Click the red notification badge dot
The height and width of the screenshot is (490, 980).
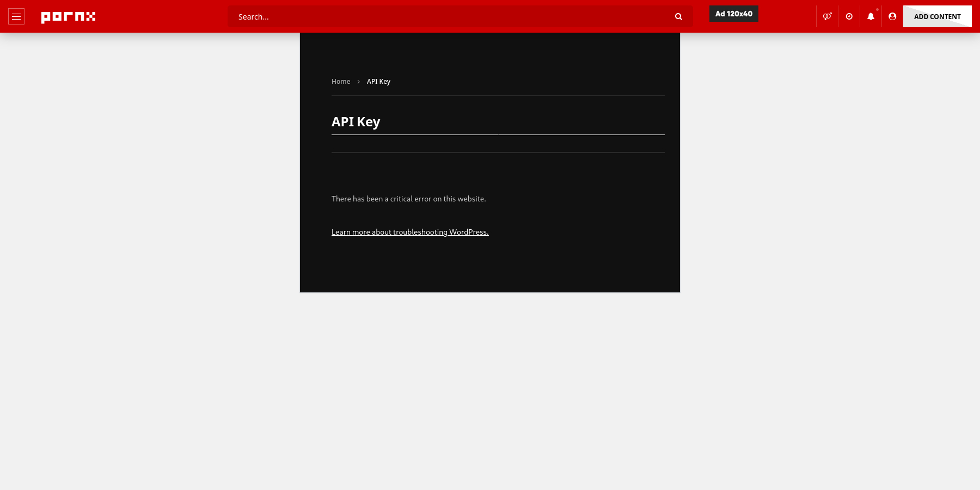(x=877, y=10)
